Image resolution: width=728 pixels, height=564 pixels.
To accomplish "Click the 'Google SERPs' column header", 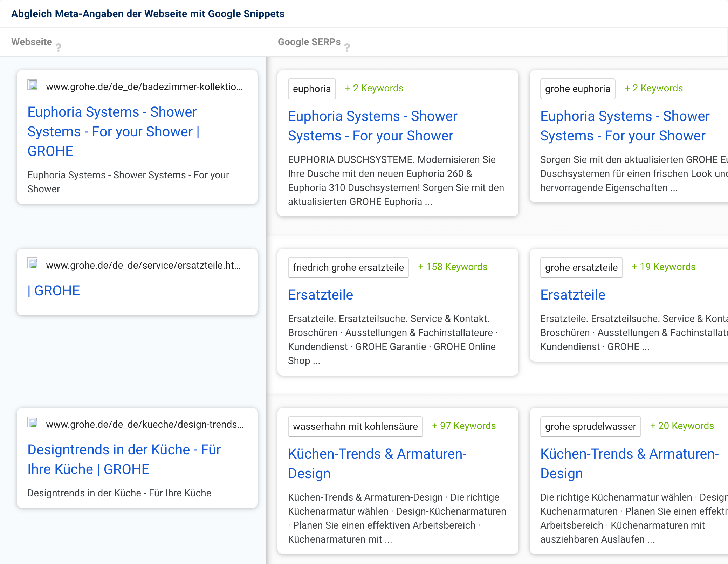I will [x=309, y=42].
